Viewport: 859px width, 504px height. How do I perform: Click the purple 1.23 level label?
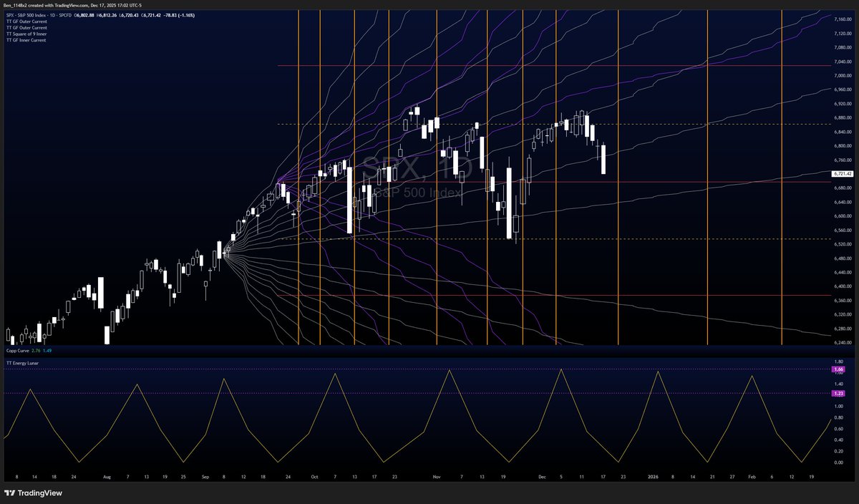tap(839, 393)
